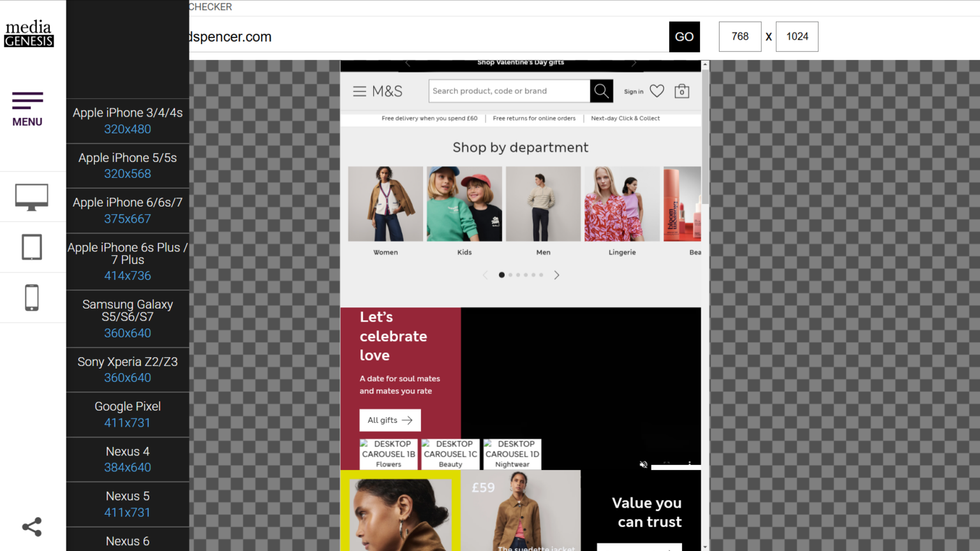The height and width of the screenshot is (551, 980).
Task: Click the Media Genesis logo
Action: (29, 33)
